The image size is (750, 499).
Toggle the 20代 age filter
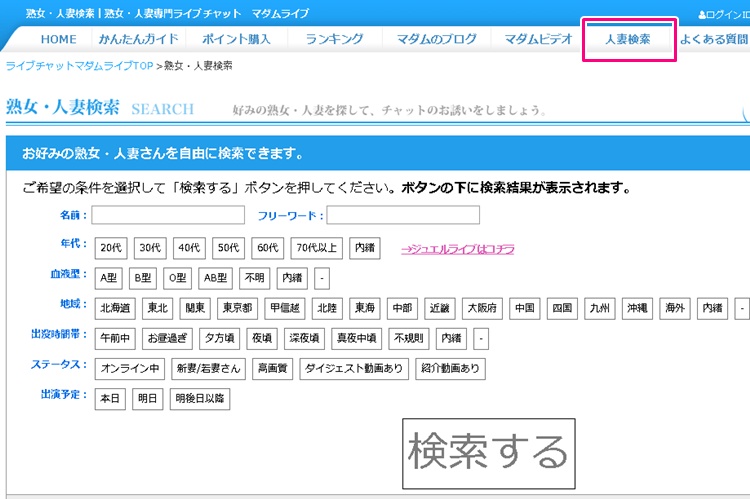[x=111, y=248]
